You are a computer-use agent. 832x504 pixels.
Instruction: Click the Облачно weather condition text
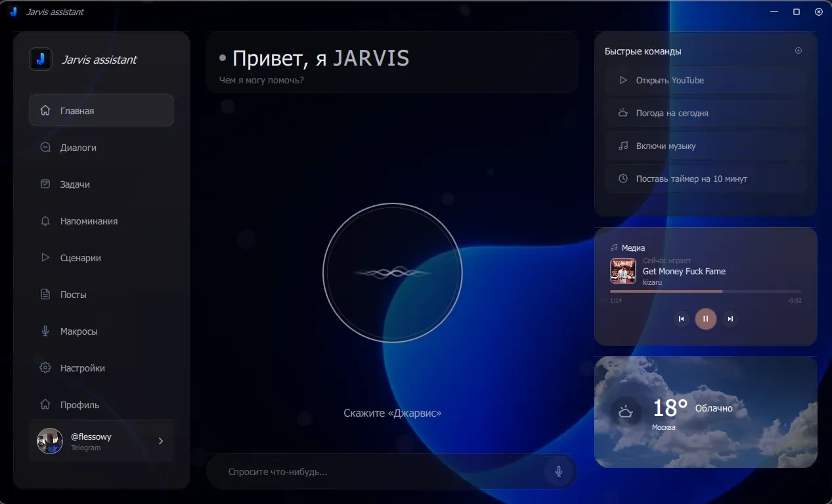pos(714,408)
